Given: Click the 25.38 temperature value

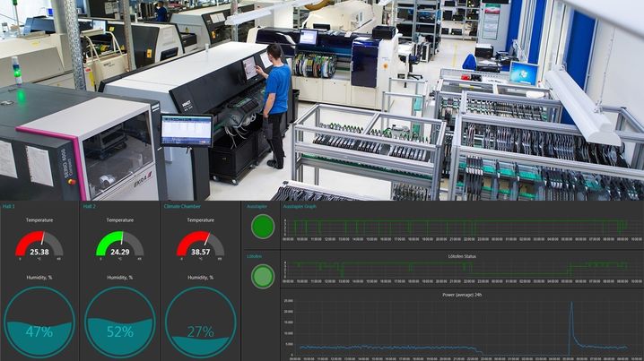Looking at the screenshot, I should 39,252.
